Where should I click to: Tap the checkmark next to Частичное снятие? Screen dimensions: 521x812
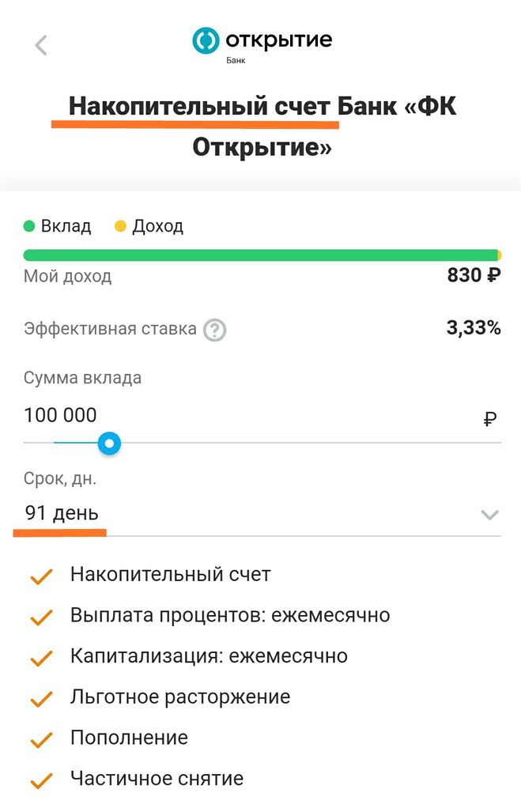41,780
